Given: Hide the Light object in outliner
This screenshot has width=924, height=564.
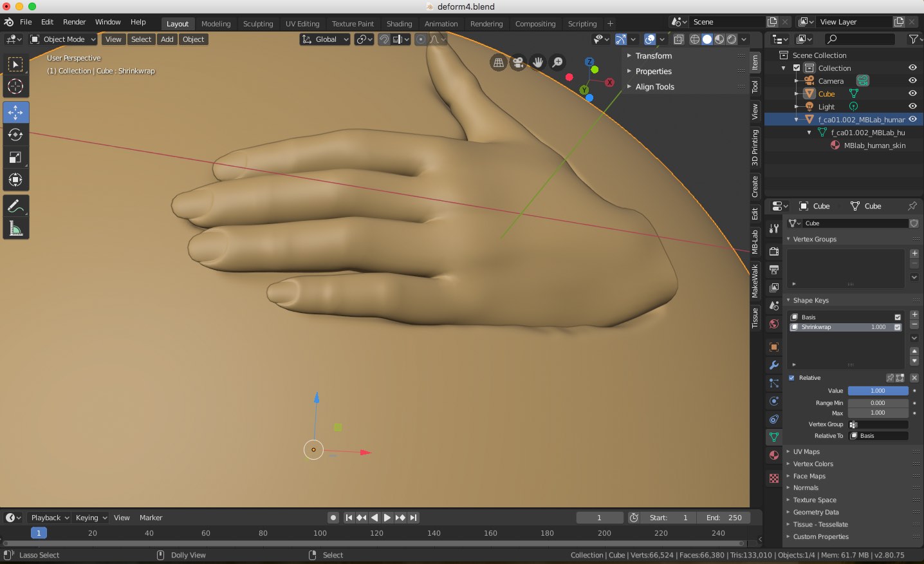Looking at the screenshot, I should pyautogui.click(x=912, y=106).
